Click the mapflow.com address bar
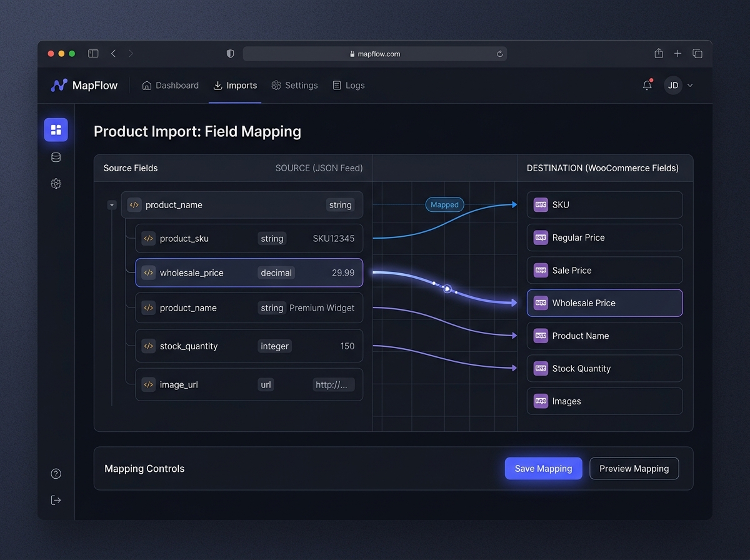 coord(374,54)
